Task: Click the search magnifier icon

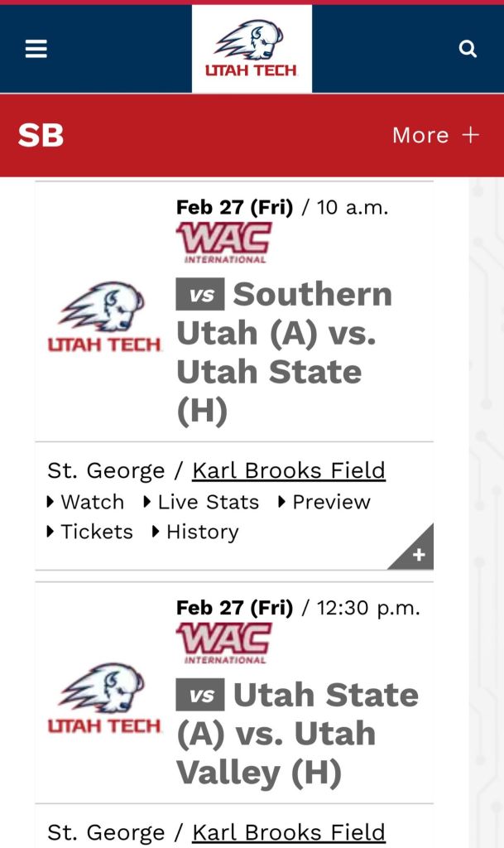Action: coord(468,50)
